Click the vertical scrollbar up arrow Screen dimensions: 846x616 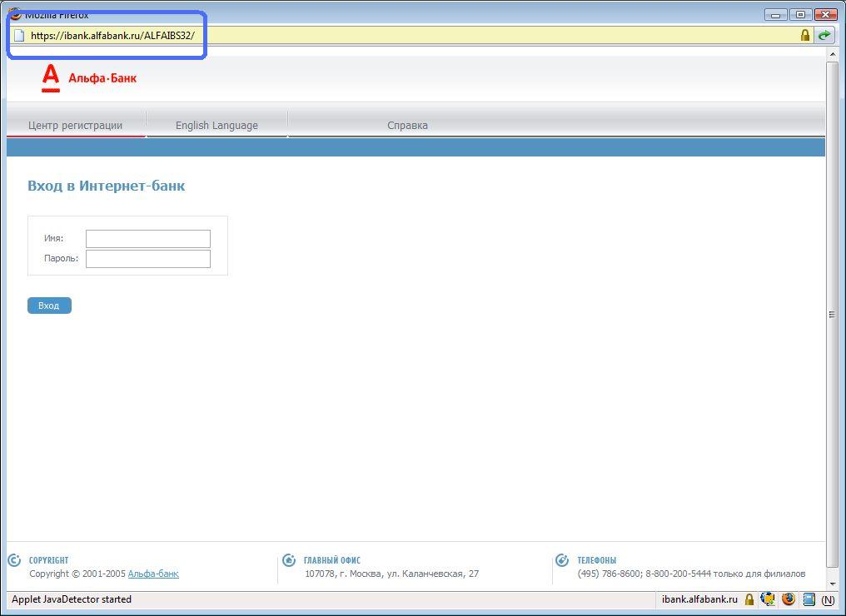[x=832, y=54]
